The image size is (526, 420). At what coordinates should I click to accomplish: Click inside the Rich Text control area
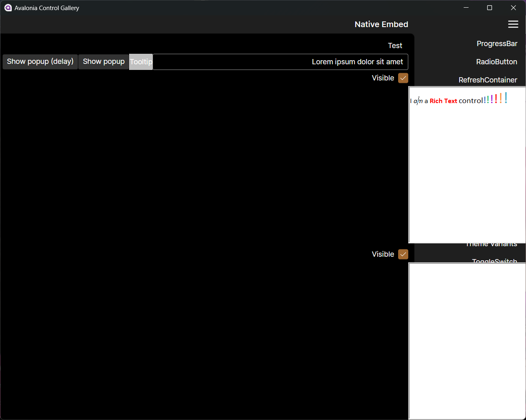click(x=465, y=162)
